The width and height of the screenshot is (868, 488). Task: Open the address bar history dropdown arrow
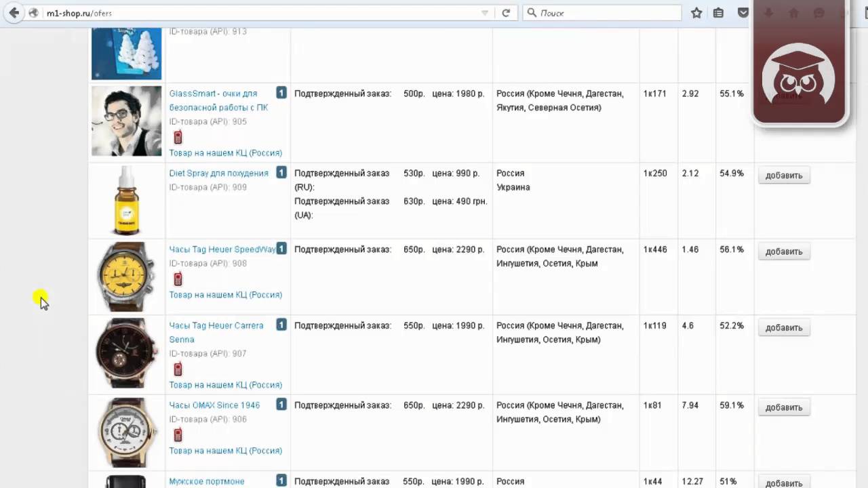[x=485, y=13]
